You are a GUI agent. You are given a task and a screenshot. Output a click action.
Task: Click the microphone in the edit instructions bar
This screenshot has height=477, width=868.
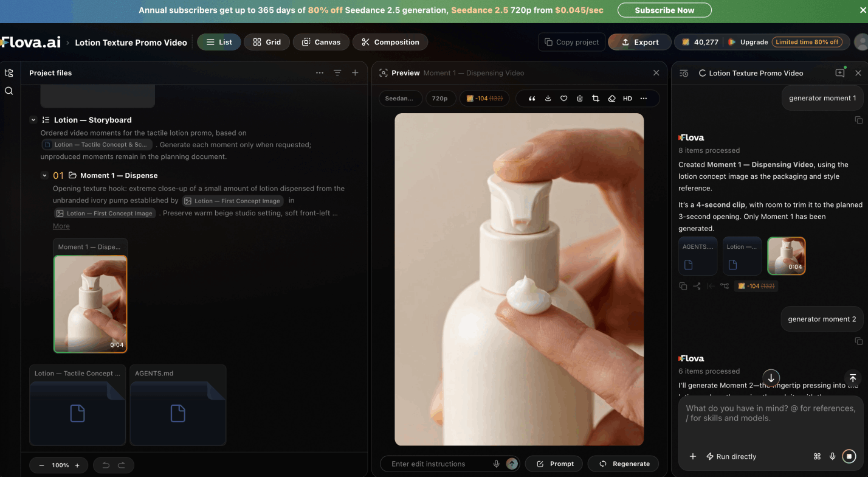click(497, 464)
